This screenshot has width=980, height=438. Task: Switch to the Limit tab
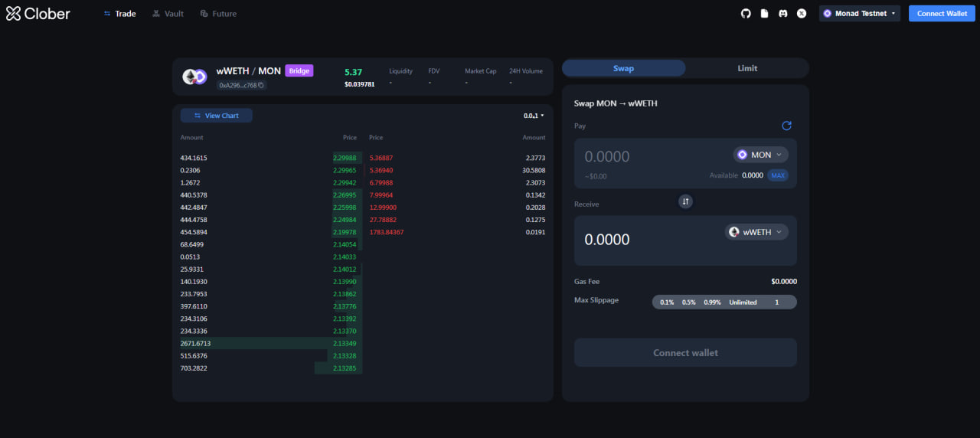(x=747, y=68)
